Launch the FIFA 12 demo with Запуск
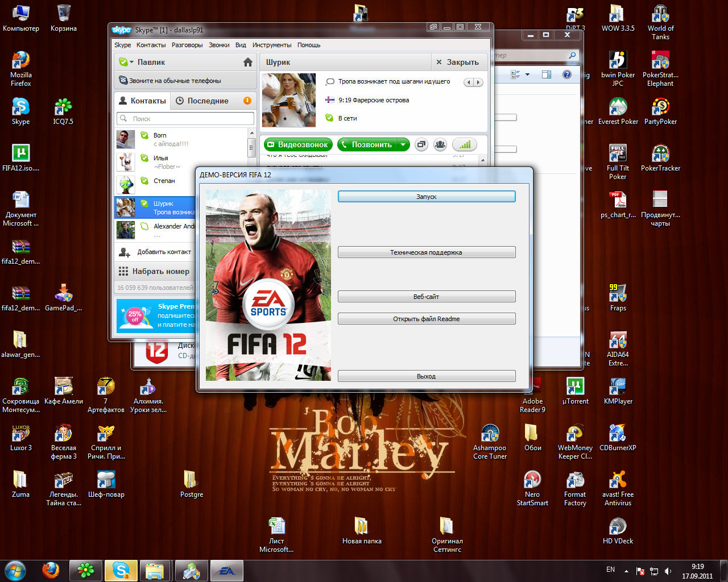Viewport: 728px width, 582px height. [x=427, y=197]
